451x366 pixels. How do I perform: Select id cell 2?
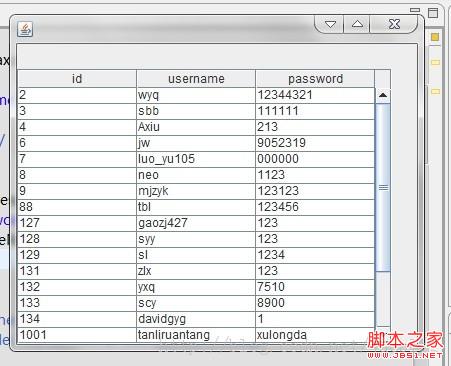pyautogui.click(x=77, y=95)
